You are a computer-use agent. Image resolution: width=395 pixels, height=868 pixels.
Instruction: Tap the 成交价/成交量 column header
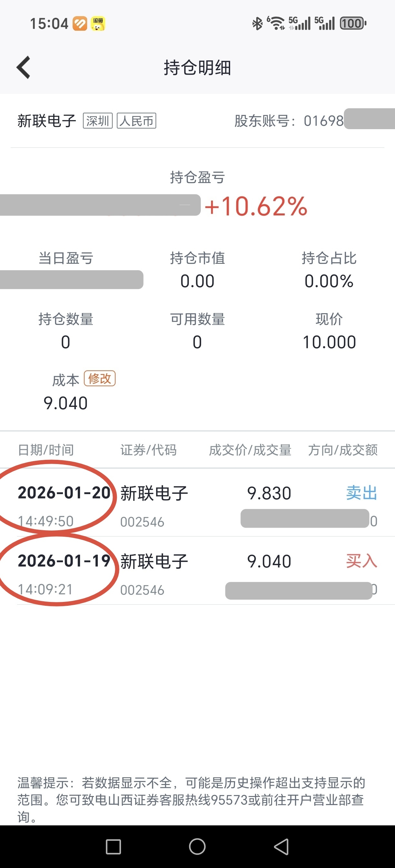[250, 450]
